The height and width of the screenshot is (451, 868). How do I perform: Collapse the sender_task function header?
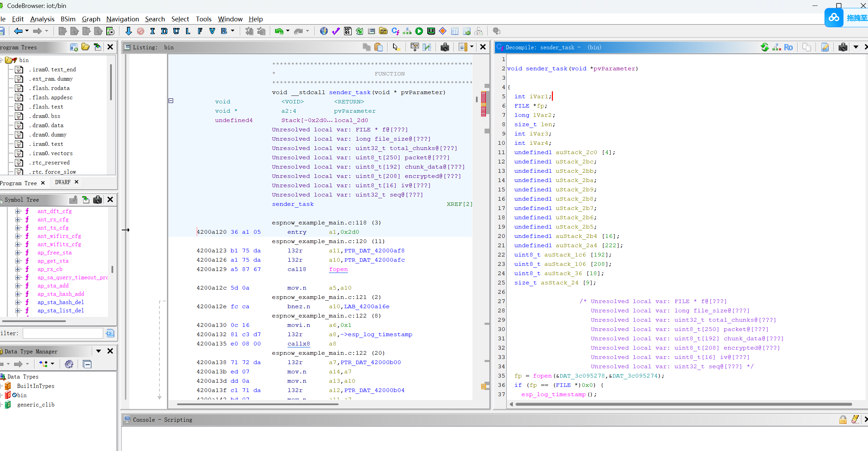tap(171, 101)
